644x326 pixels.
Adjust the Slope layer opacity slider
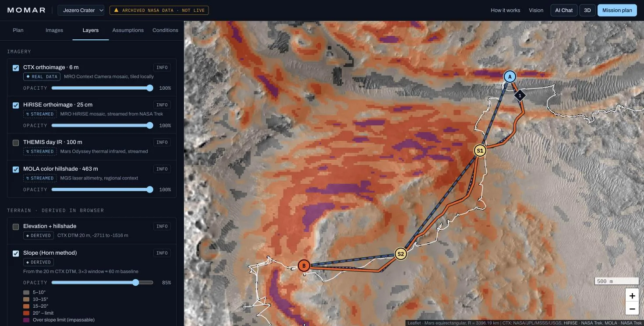(103, 283)
